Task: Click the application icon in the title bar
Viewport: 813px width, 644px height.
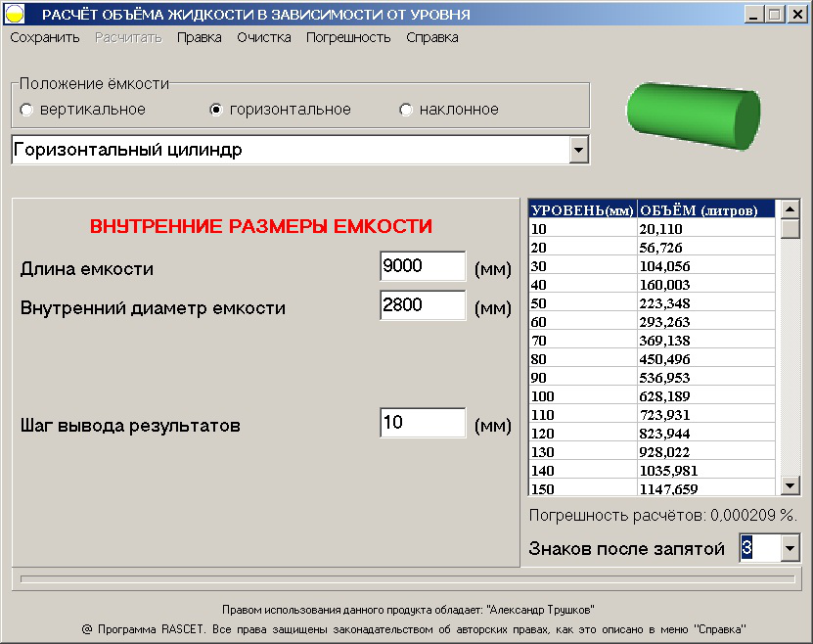Action: coord(16,13)
